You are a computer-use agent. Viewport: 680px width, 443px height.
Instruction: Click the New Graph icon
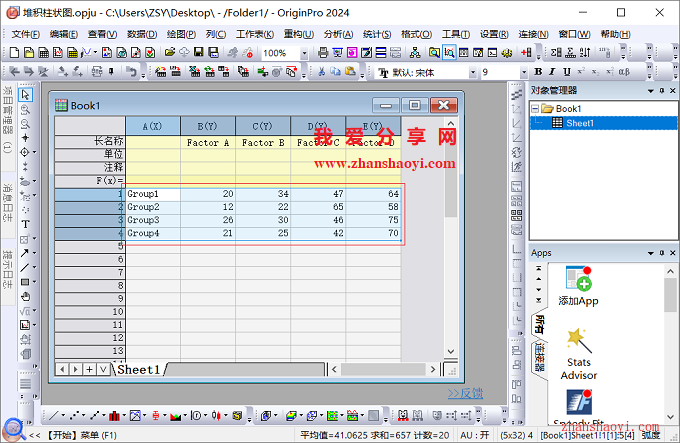(58, 53)
